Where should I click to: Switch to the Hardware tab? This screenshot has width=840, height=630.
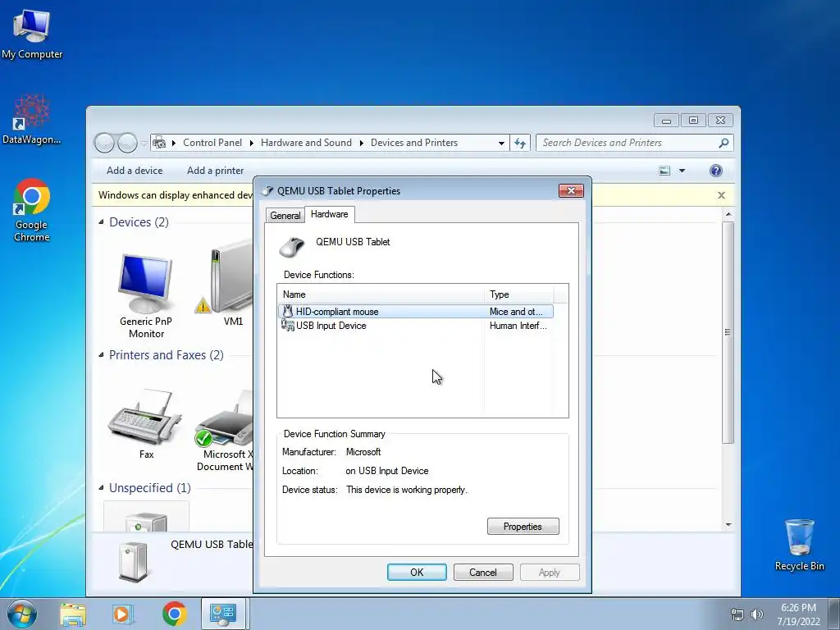(330, 214)
